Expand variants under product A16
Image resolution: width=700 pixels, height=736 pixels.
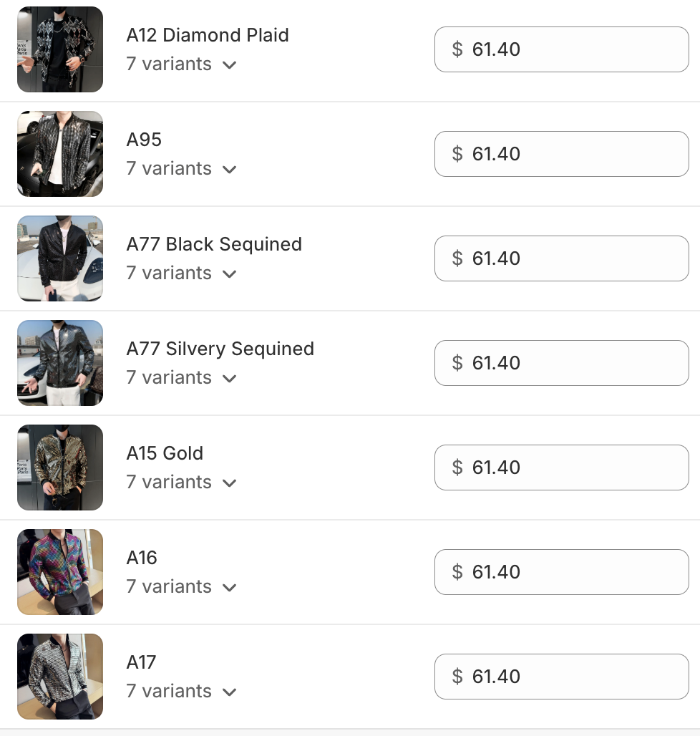pyautogui.click(x=229, y=587)
